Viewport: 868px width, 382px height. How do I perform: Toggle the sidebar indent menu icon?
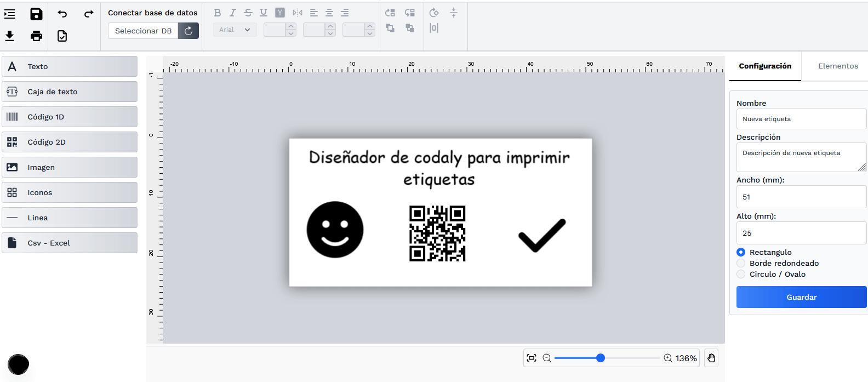click(10, 14)
